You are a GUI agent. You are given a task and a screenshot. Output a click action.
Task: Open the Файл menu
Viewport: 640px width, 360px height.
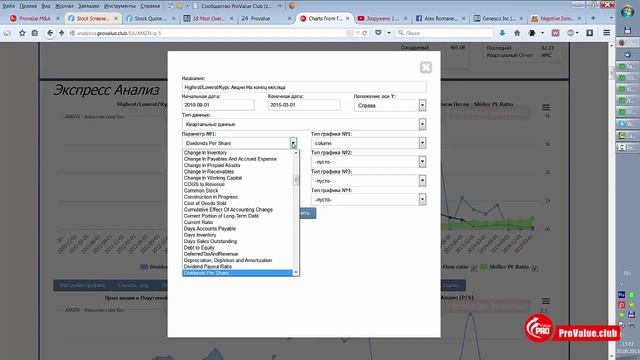[9, 6]
